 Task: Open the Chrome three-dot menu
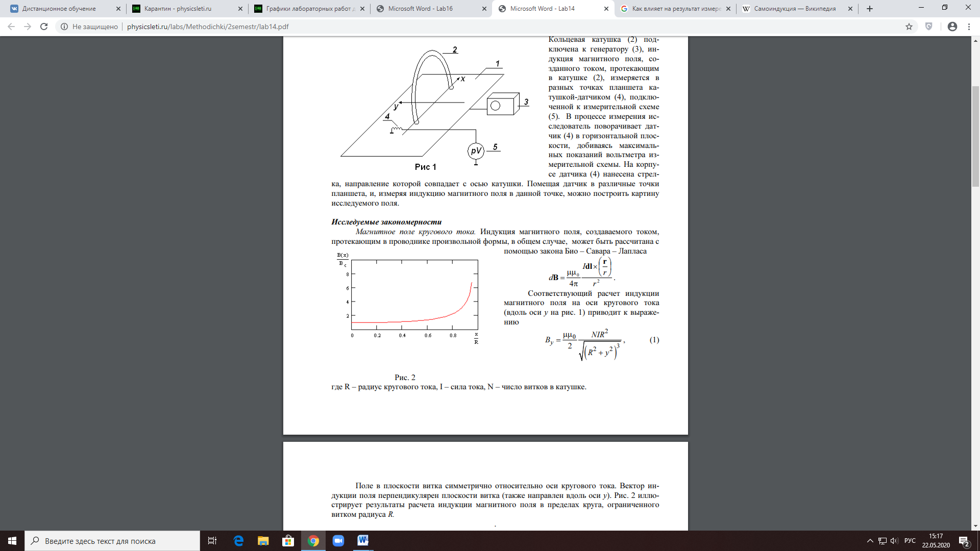click(x=969, y=27)
